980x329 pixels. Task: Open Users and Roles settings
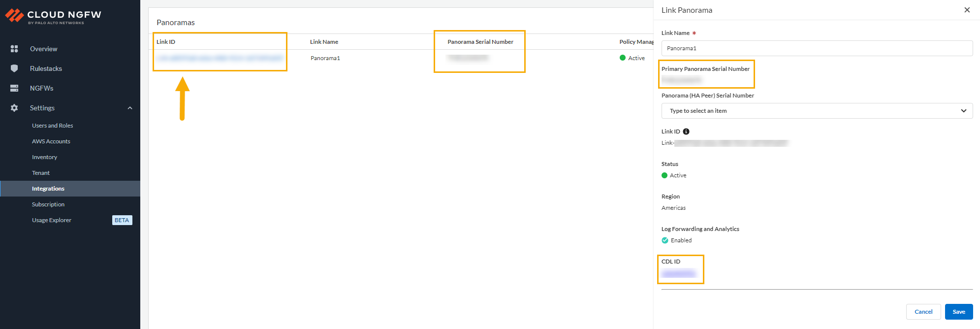pos(52,126)
